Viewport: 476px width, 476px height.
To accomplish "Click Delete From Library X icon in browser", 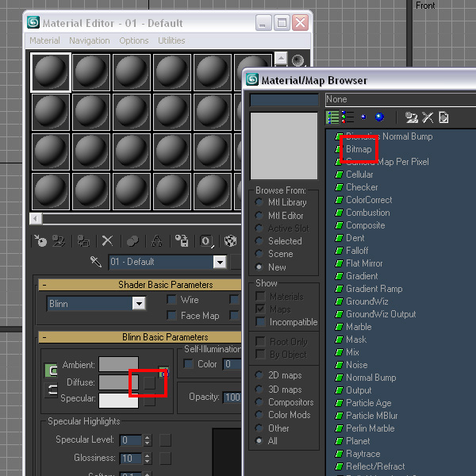I will tap(428, 117).
